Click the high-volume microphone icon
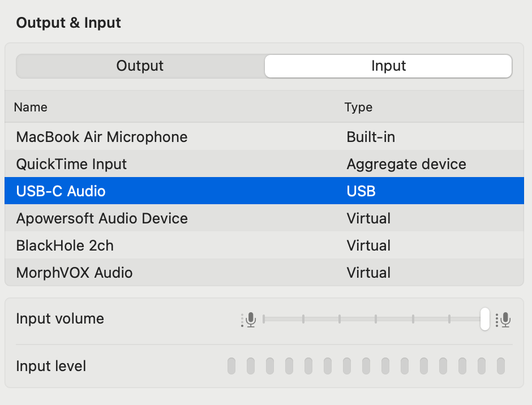This screenshot has height=405, width=532. 503,320
